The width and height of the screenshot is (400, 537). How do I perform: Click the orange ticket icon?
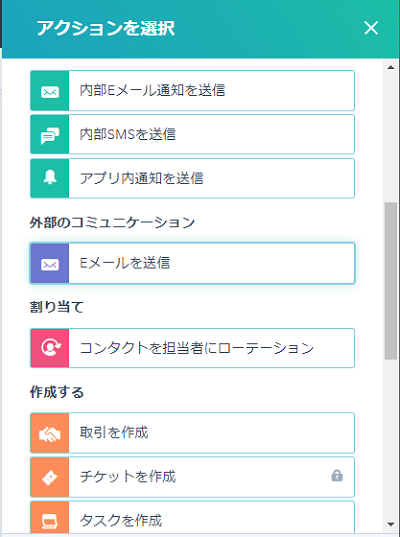pyautogui.click(x=50, y=477)
